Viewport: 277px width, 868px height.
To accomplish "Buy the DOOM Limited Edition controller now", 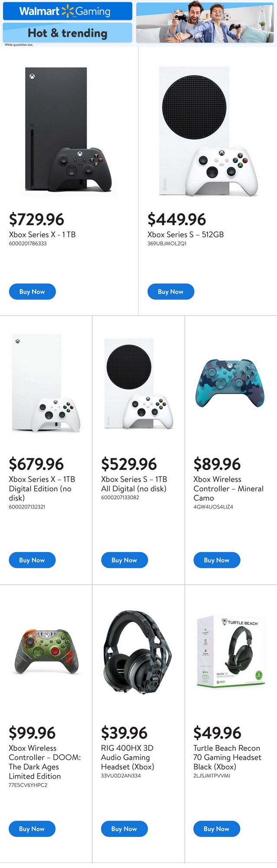I will pos(32,829).
